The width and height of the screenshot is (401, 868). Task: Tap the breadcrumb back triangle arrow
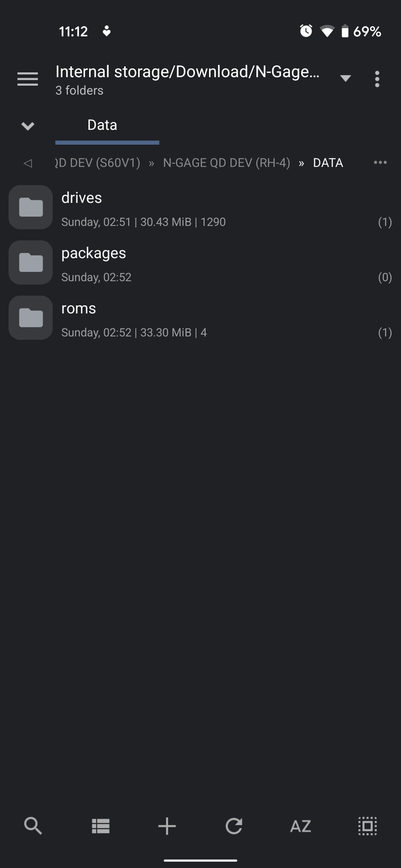pyautogui.click(x=28, y=163)
